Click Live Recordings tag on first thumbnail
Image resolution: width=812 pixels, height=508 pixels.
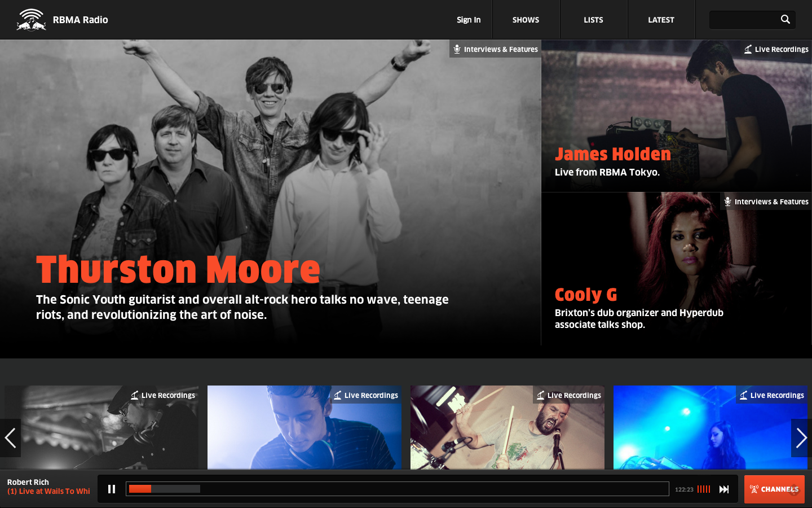162,395
